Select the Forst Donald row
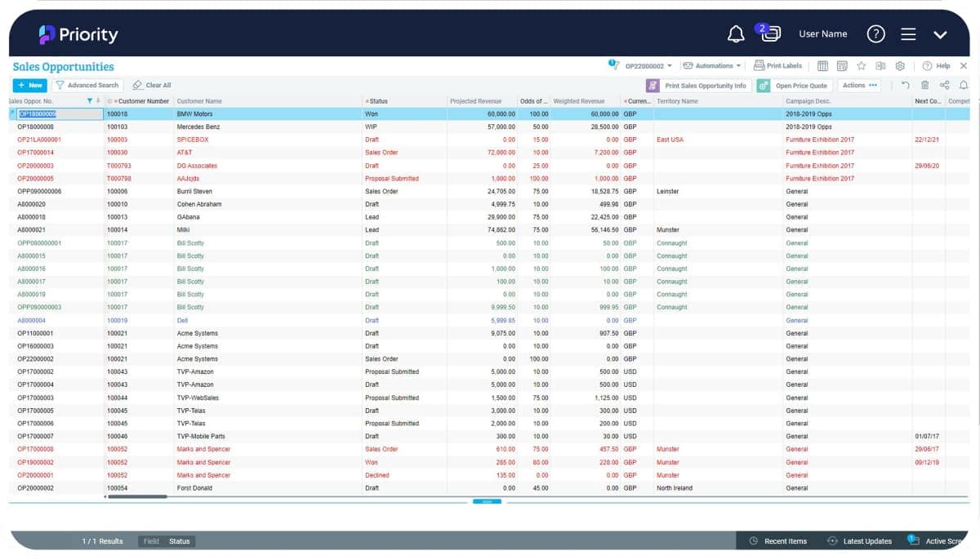 [490, 488]
